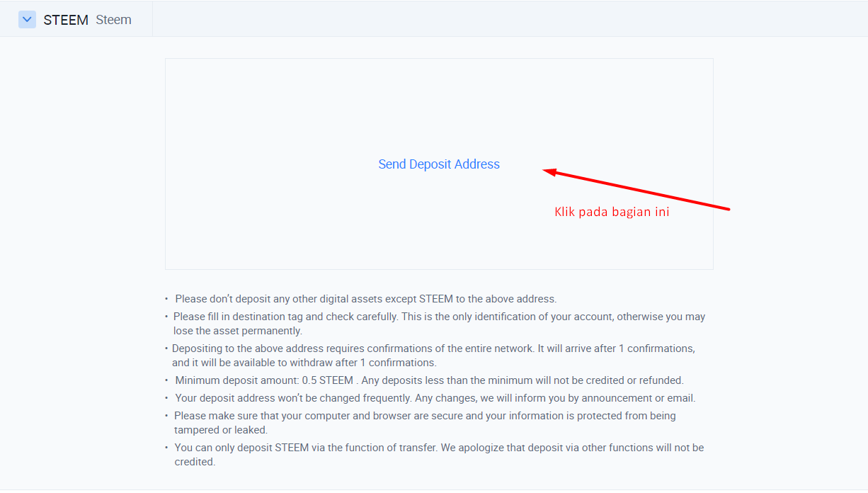Click the final 'credited.' word at bottom
Image resolution: width=868 pixels, height=493 pixels.
[195, 462]
